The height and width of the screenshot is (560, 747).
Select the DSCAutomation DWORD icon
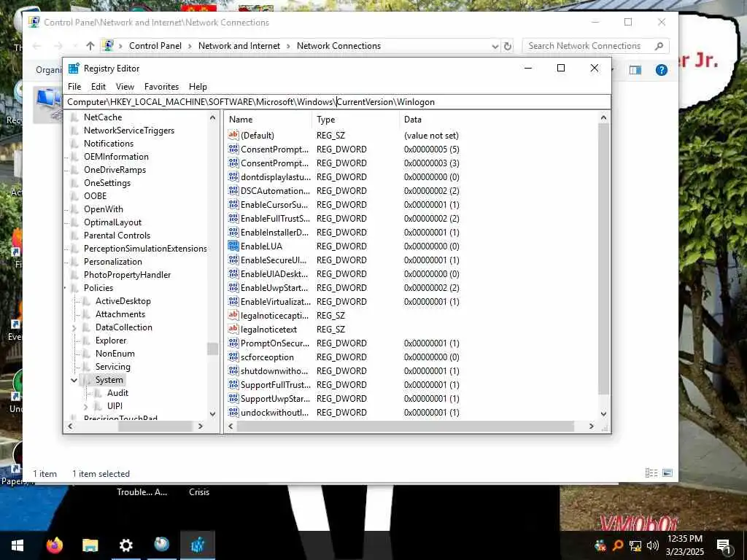(x=233, y=190)
